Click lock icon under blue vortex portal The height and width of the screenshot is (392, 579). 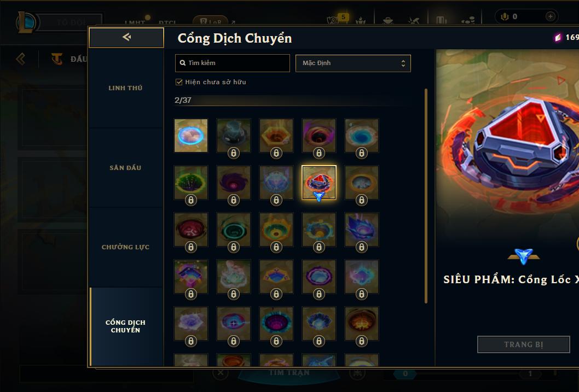click(x=362, y=153)
